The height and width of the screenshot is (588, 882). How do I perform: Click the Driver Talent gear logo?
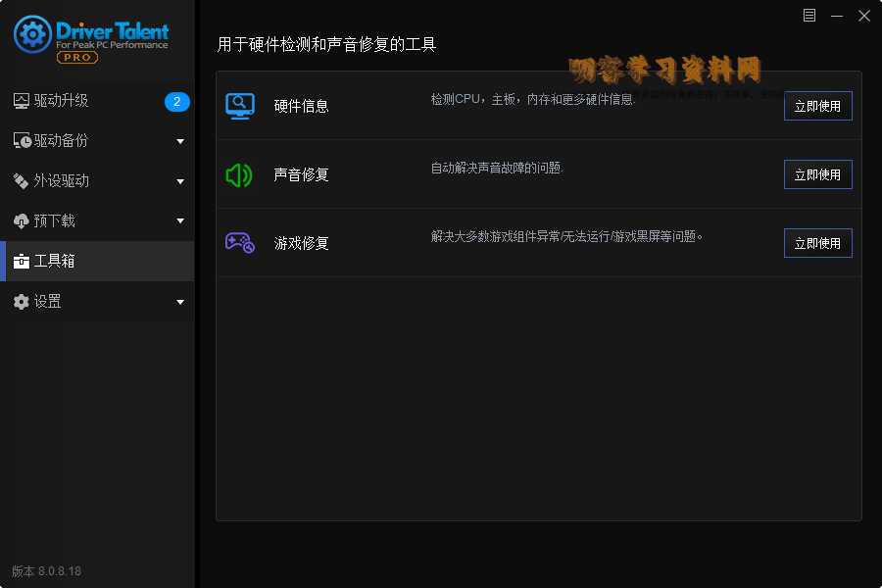32,35
